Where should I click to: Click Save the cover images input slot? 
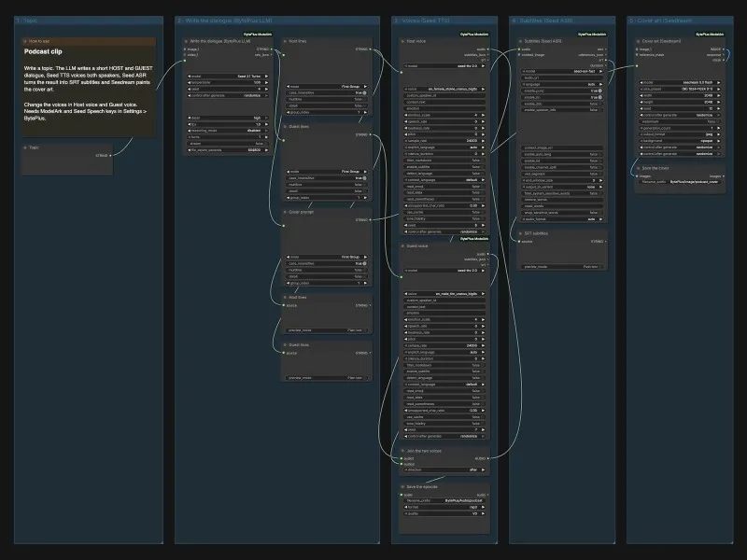point(637,176)
